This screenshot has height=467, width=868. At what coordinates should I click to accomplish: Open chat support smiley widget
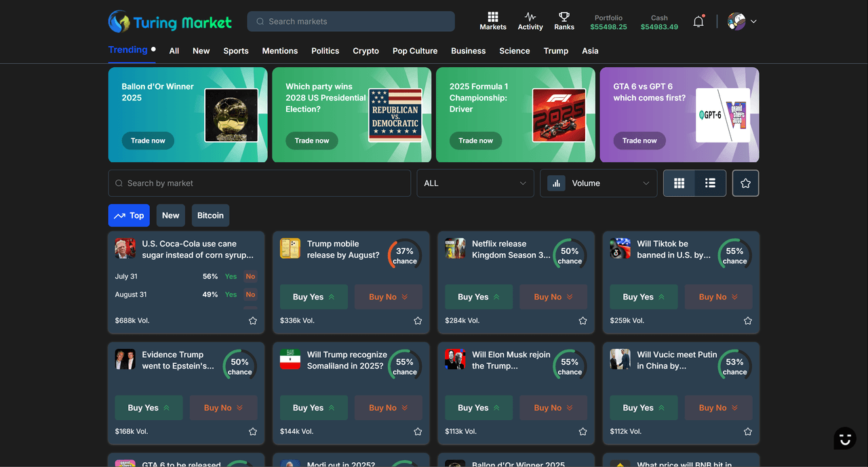(x=845, y=438)
